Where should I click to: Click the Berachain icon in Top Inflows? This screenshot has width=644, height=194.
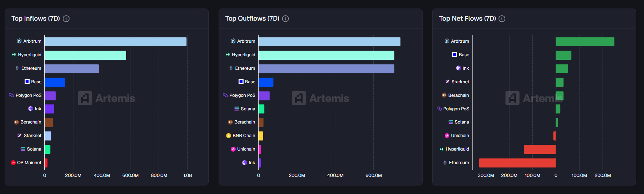[x=16, y=122]
